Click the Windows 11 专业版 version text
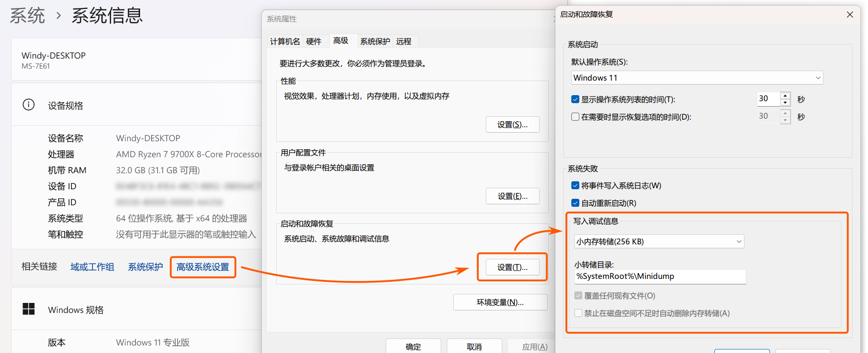Screen dimensions: 868x353 tap(153, 342)
